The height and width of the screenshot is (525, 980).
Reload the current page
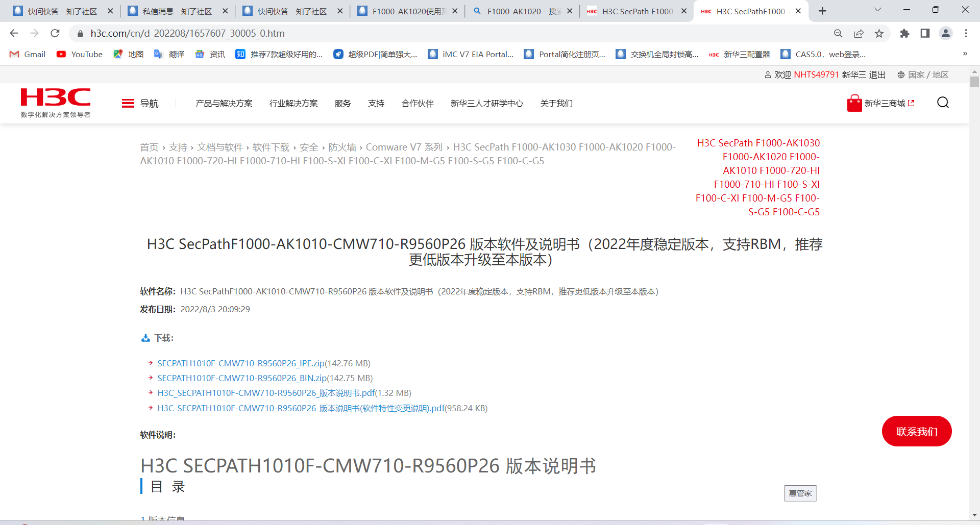click(55, 33)
